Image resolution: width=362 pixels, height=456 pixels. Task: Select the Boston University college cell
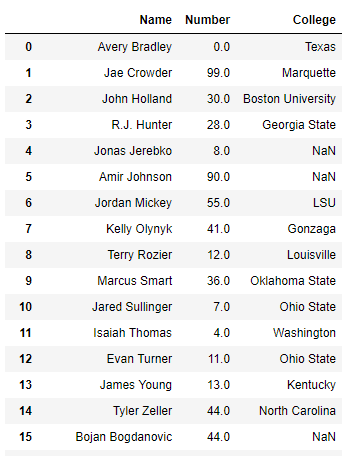click(289, 99)
